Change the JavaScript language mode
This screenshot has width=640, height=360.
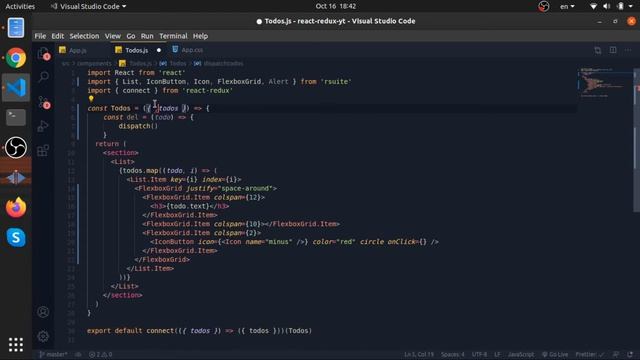521,354
